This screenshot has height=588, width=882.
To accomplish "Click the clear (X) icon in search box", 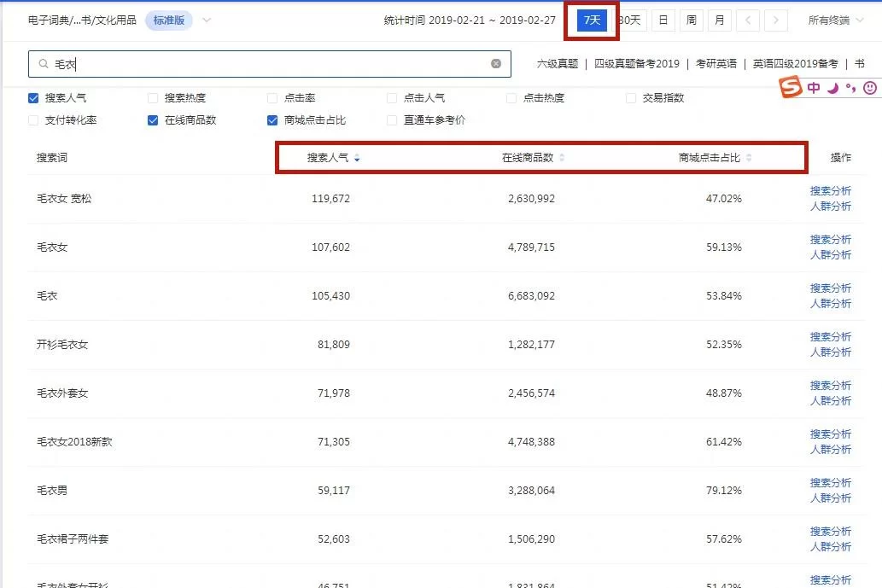I will [x=495, y=63].
